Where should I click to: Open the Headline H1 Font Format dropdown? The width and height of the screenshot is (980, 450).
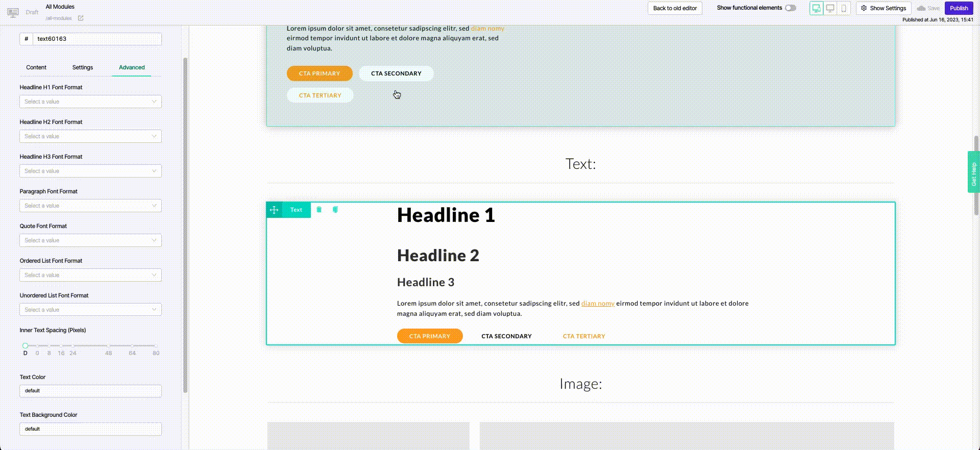pyautogui.click(x=90, y=102)
